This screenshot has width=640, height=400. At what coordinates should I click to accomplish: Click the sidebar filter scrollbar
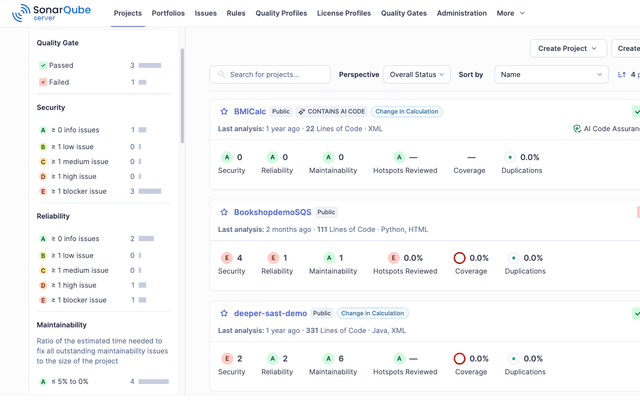(x=182, y=96)
